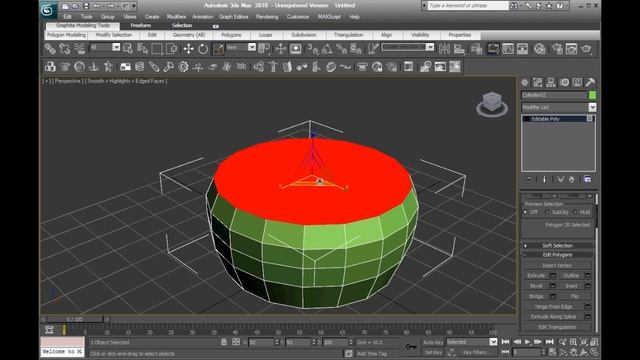Viewport: 640px width, 360px height.
Task: Toggle the Auto Key button
Action: pyautogui.click(x=433, y=342)
